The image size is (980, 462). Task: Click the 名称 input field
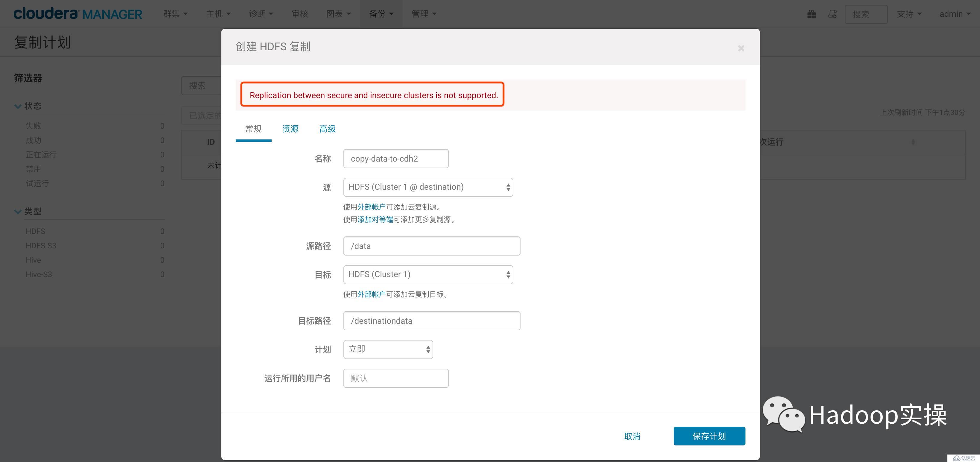coord(396,159)
